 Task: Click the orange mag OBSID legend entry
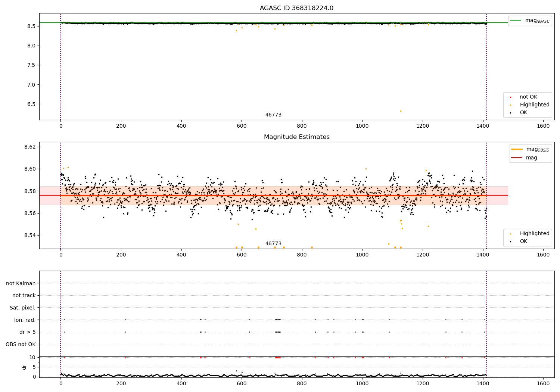pyautogui.click(x=530, y=149)
